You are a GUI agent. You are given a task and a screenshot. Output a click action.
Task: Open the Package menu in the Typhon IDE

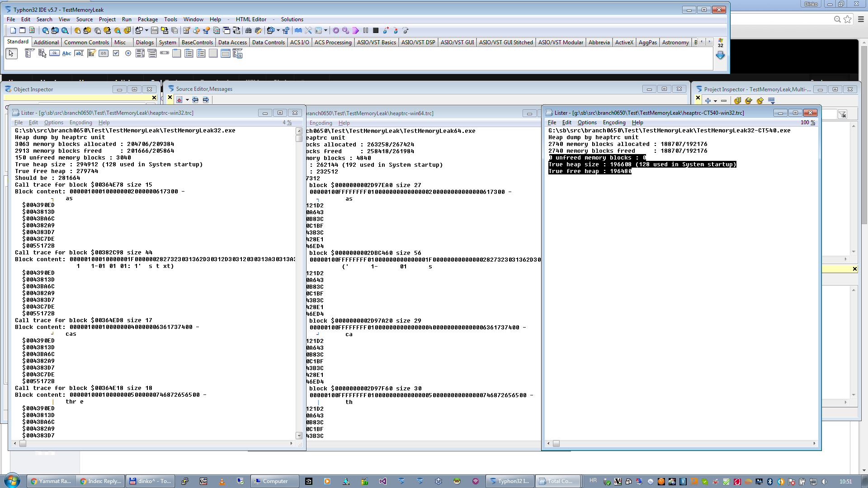coord(148,19)
